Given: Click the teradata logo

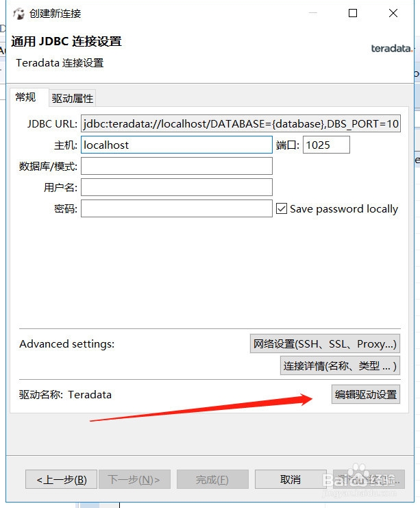Looking at the screenshot, I should point(391,49).
